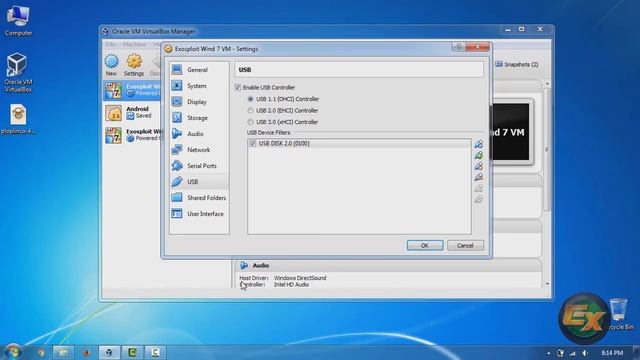Select the Oracle VM VirtualBox desktop shortcut
640x360 pixels.
18,73
